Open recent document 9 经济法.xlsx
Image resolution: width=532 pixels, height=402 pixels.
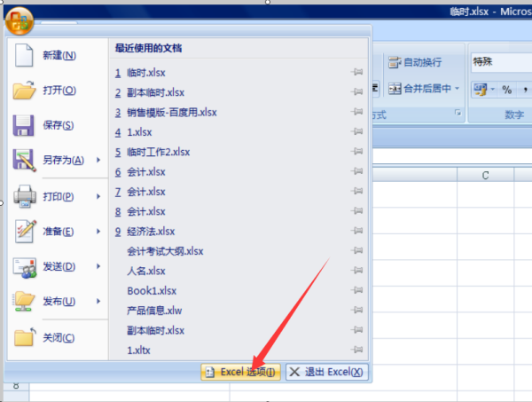click(238, 232)
